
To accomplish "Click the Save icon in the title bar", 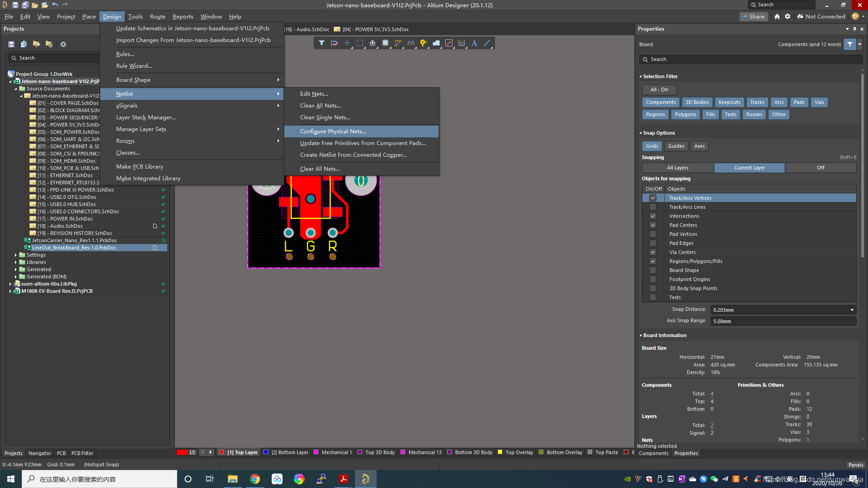I will click(15, 5).
